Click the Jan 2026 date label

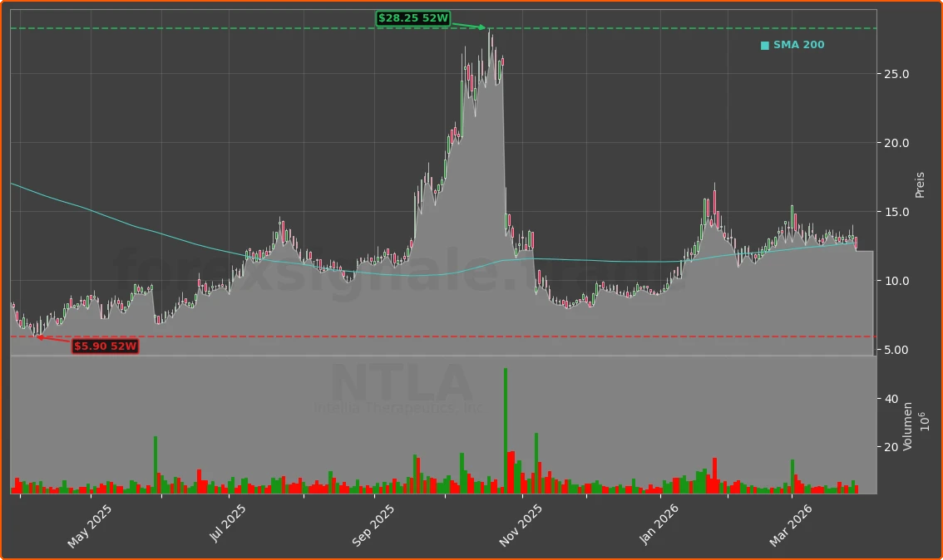659,524
